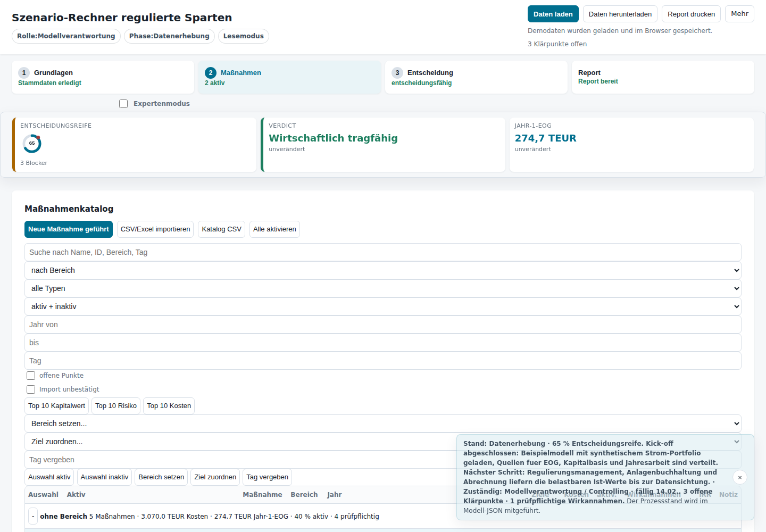Viewport: 766px width, 532px height.
Task: Open step 3 Entscheidung
Action: [x=476, y=77]
